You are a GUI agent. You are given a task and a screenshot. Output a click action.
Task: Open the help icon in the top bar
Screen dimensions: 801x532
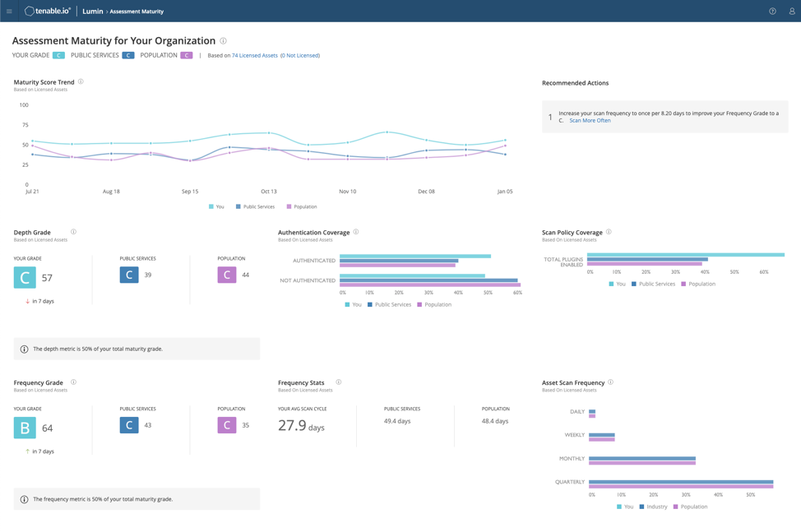[x=771, y=11]
